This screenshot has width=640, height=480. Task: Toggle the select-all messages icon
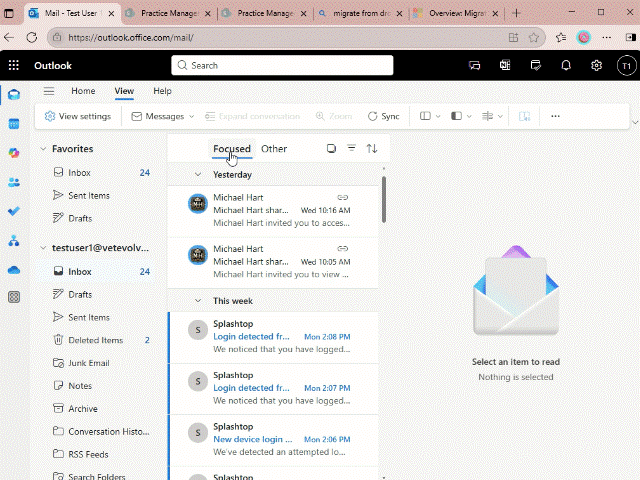click(331, 149)
